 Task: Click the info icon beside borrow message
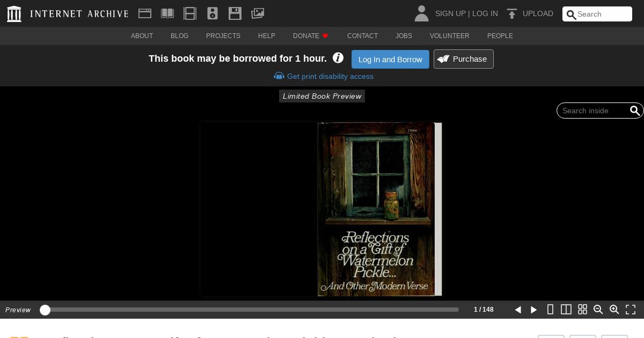338,58
